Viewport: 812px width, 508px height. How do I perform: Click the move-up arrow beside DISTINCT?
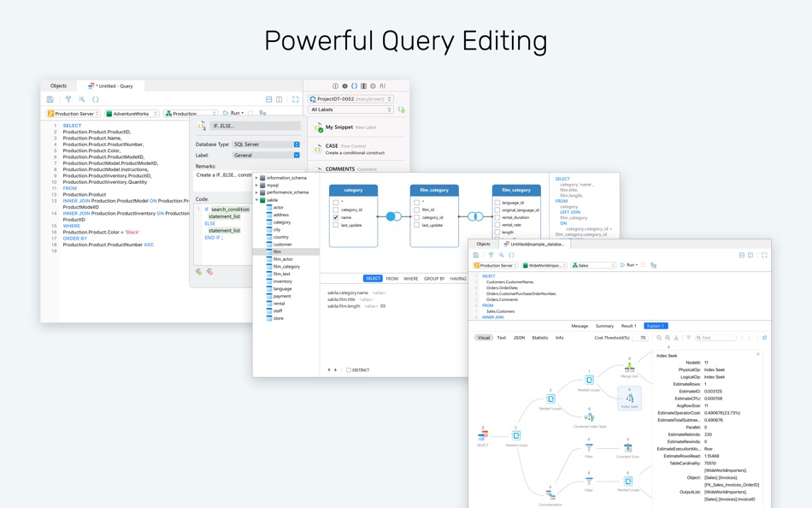[329, 370]
